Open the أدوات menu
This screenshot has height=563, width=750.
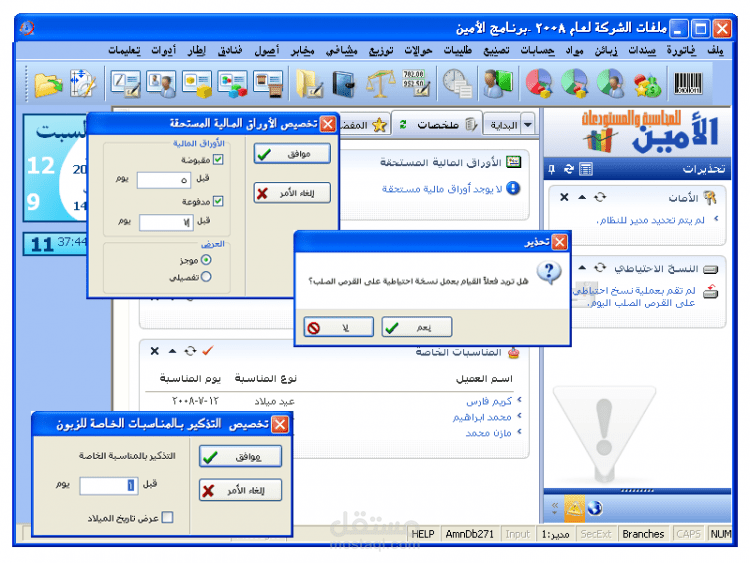coord(164,50)
